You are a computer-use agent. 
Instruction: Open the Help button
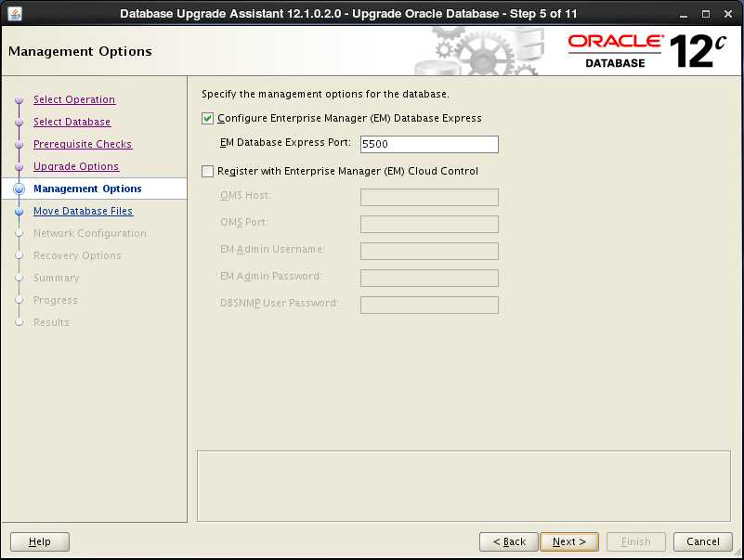[x=40, y=541]
